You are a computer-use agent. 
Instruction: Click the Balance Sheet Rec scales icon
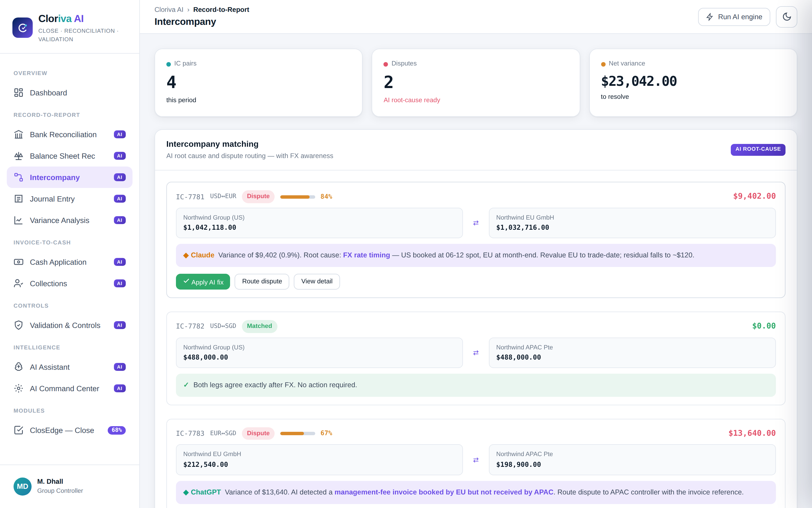point(18,156)
